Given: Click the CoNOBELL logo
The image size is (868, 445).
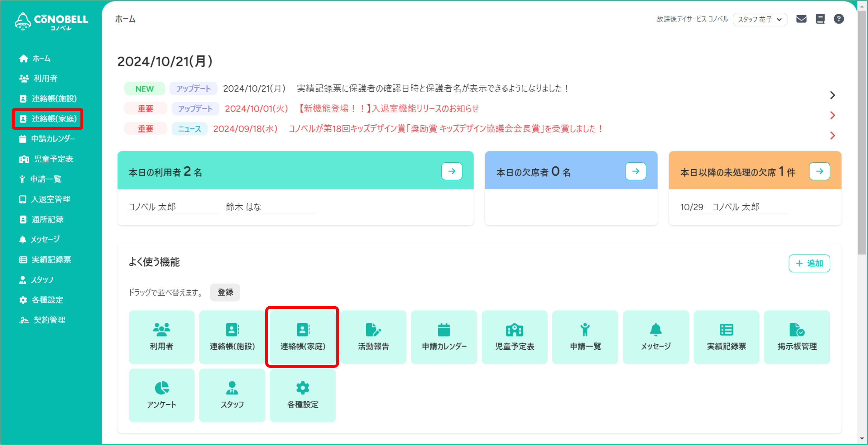Looking at the screenshot, I should pyautogui.click(x=51, y=22).
